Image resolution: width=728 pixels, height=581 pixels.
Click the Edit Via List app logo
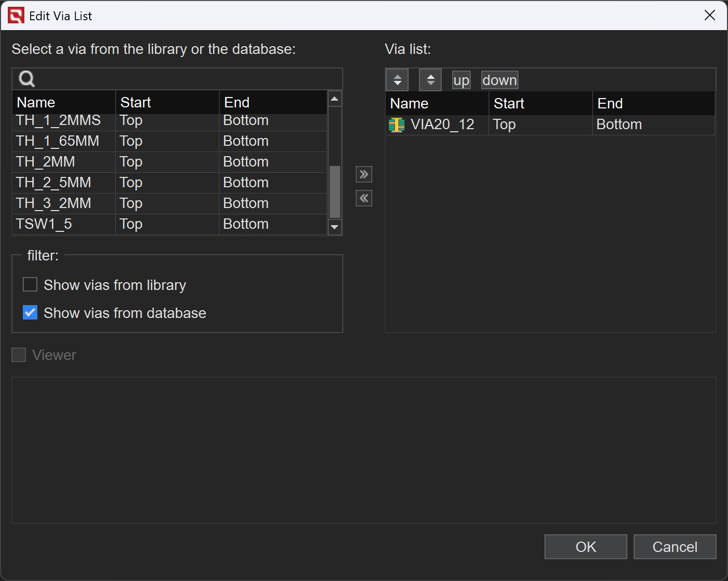[x=16, y=16]
